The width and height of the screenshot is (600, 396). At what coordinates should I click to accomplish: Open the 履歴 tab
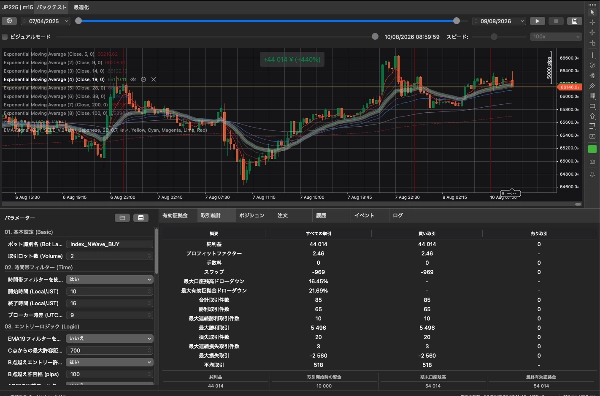pos(321,215)
